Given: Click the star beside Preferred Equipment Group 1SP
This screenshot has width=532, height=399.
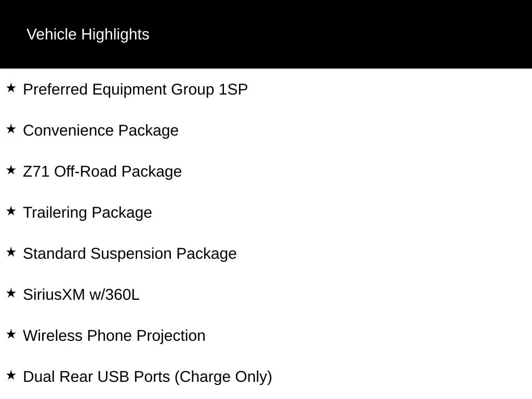Looking at the screenshot, I should point(11,88).
